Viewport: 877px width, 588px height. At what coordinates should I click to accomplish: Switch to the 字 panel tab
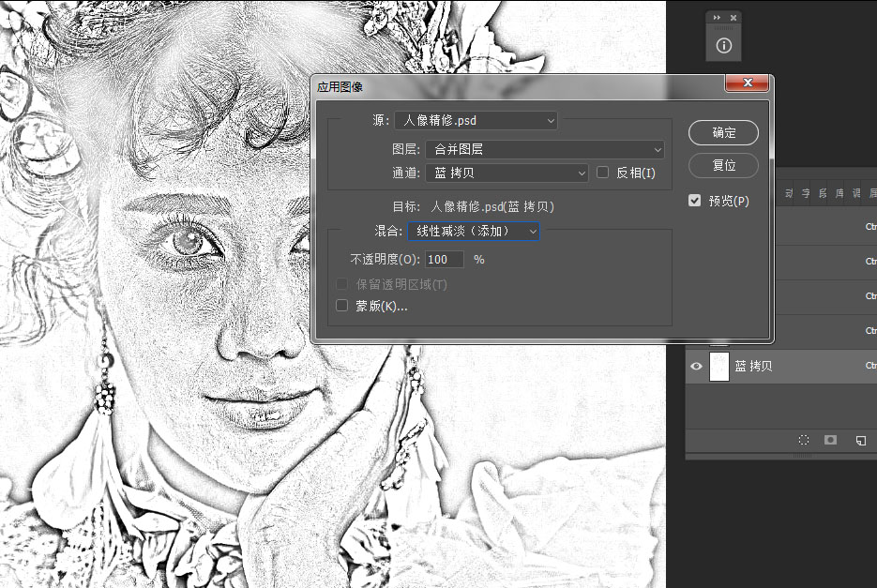(806, 193)
